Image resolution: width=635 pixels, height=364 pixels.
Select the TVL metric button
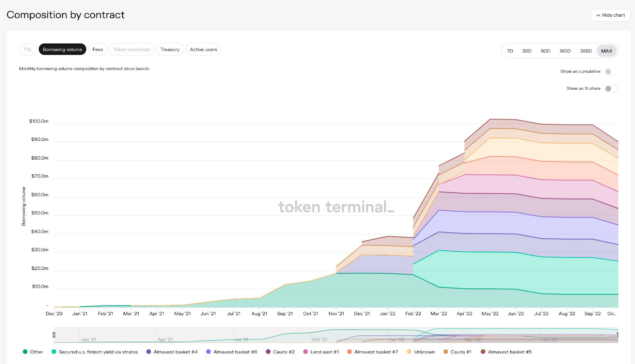(28, 50)
